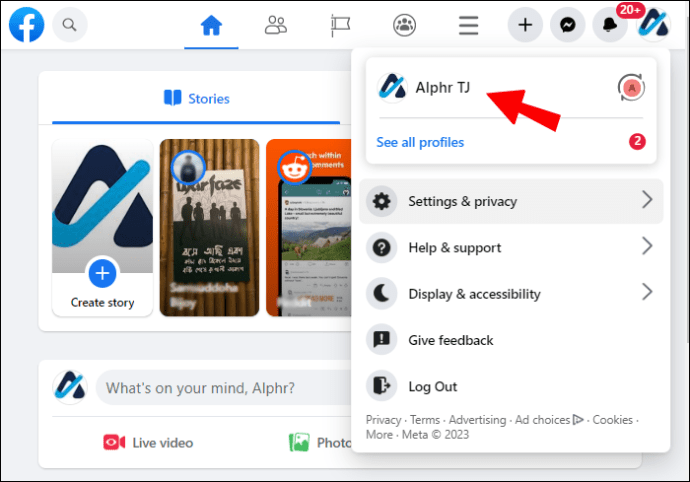Click the Log Out door icon
Image resolution: width=690 pixels, height=482 pixels.
[x=382, y=386]
